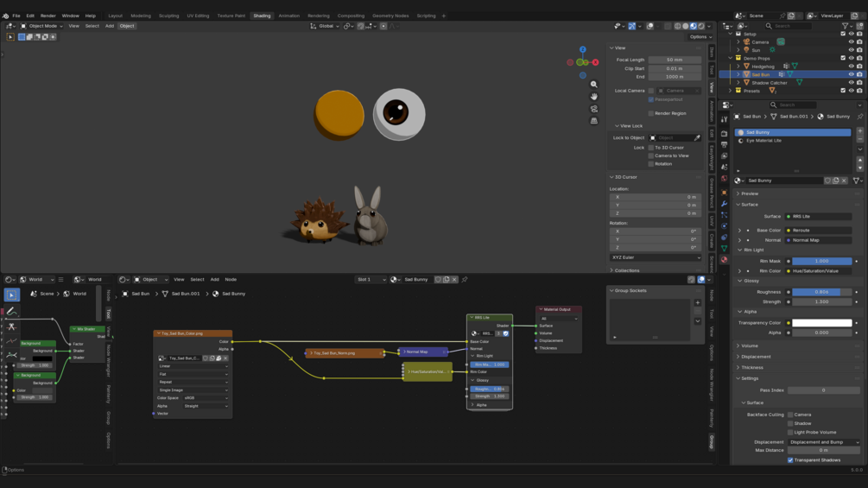Click the Surface shader RRS Lite button
Screen dimensions: 868x488
pos(818,216)
